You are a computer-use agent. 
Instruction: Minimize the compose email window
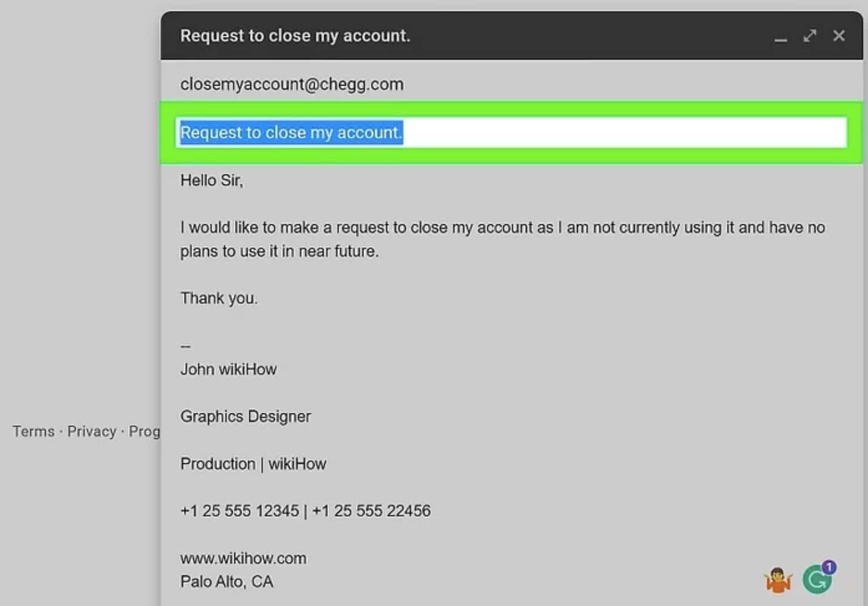pos(781,38)
